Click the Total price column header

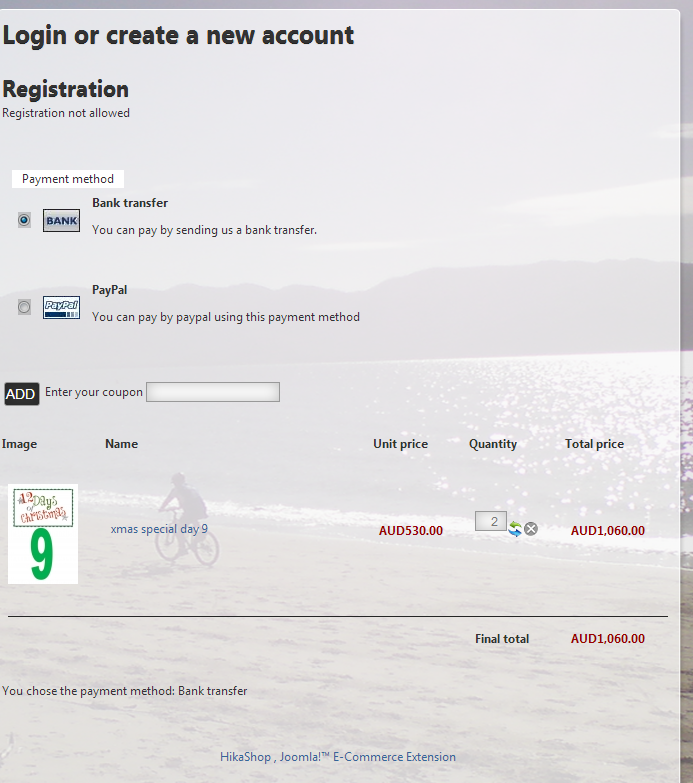pyautogui.click(x=594, y=444)
